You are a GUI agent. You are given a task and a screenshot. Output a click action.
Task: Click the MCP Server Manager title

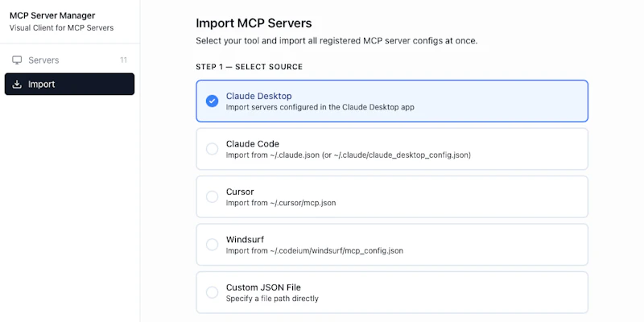click(x=52, y=15)
